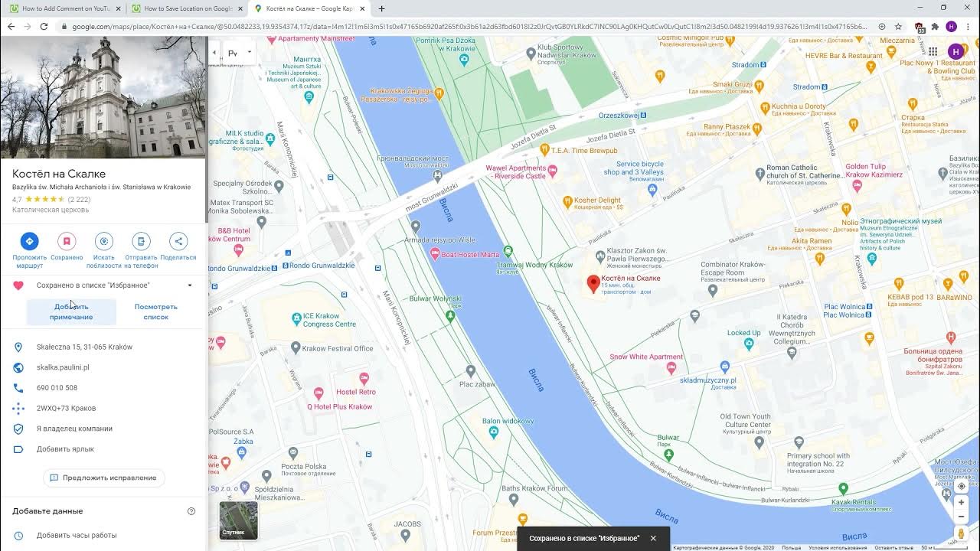
Task: Click the Q Hotel Plus Kraków label
Action: (x=339, y=406)
